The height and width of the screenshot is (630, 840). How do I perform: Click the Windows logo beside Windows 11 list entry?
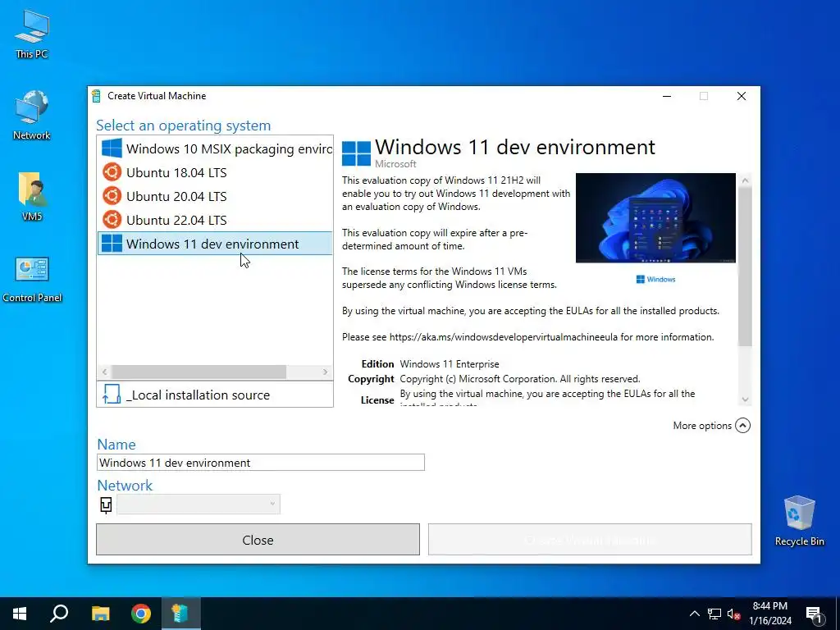click(x=112, y=243)
